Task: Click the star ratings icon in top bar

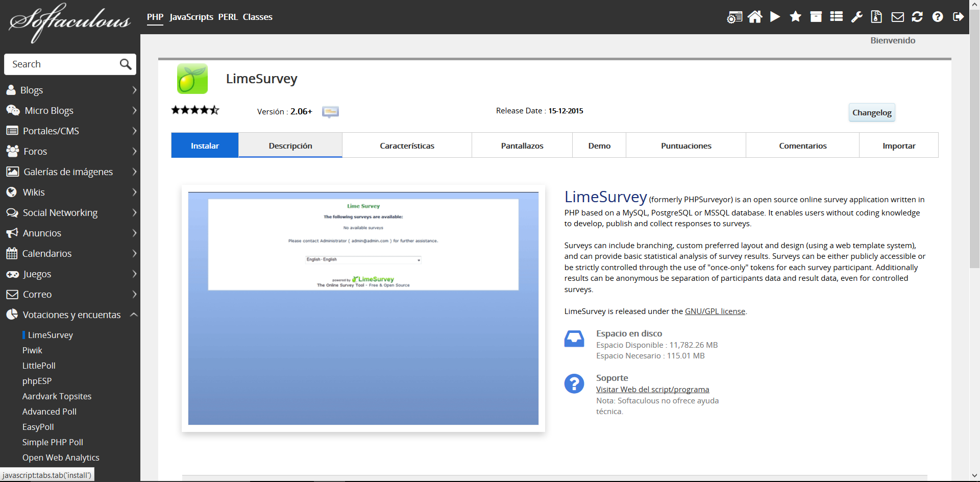Action: (795, 17)
